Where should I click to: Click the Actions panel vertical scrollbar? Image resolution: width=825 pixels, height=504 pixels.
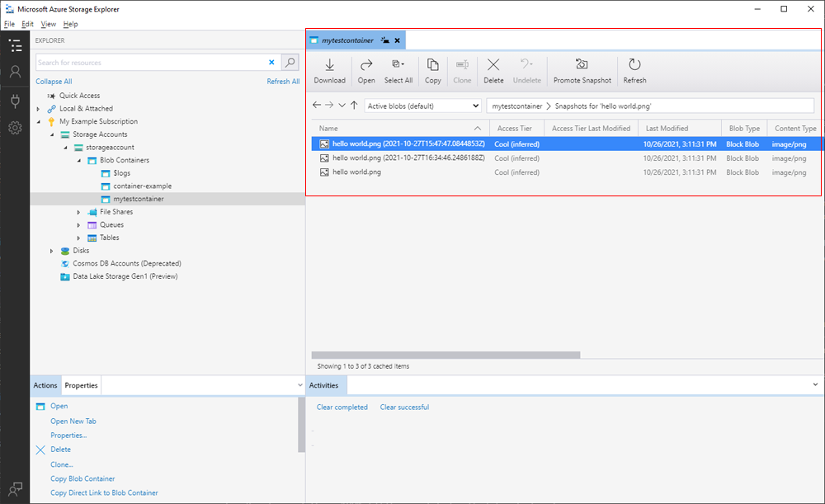pos(301,425)
